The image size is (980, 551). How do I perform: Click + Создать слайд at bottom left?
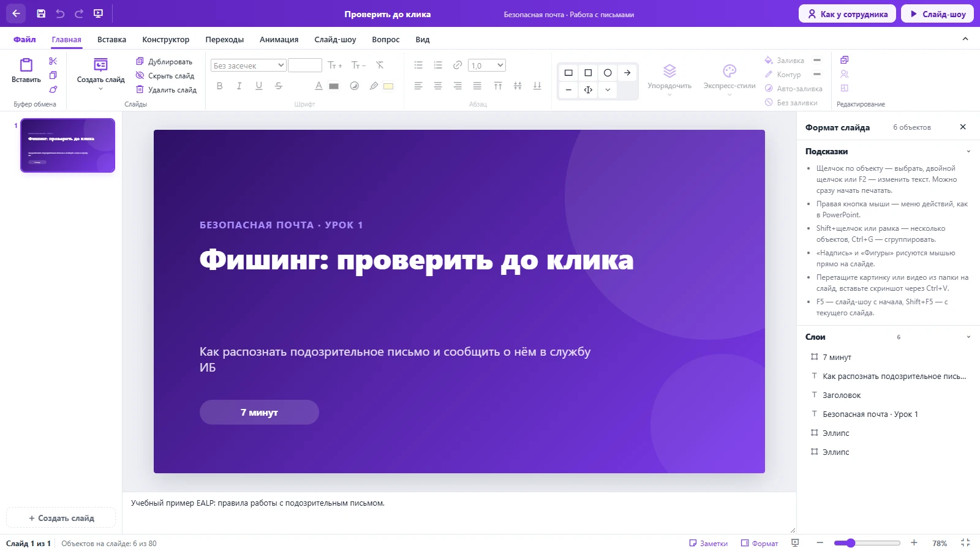61,518
